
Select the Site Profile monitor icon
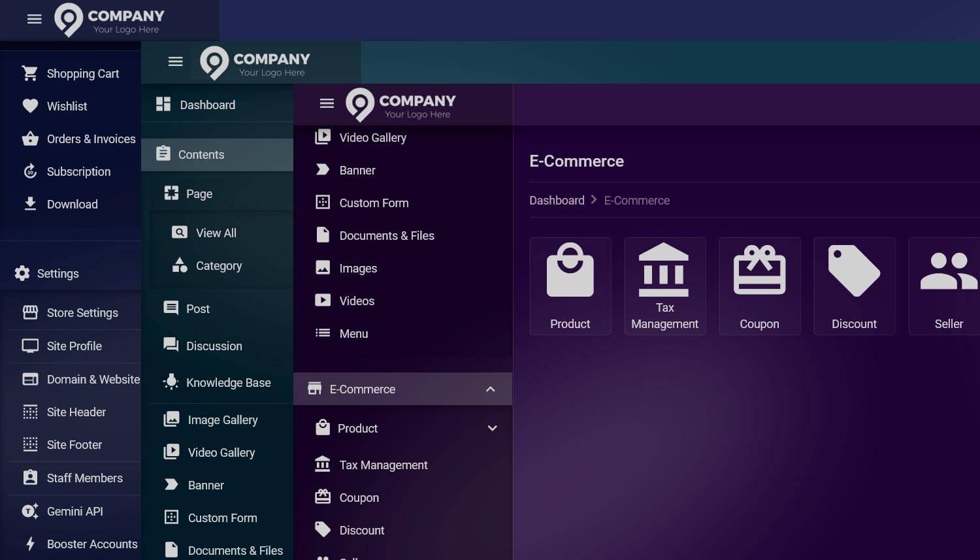pos(30,346)
